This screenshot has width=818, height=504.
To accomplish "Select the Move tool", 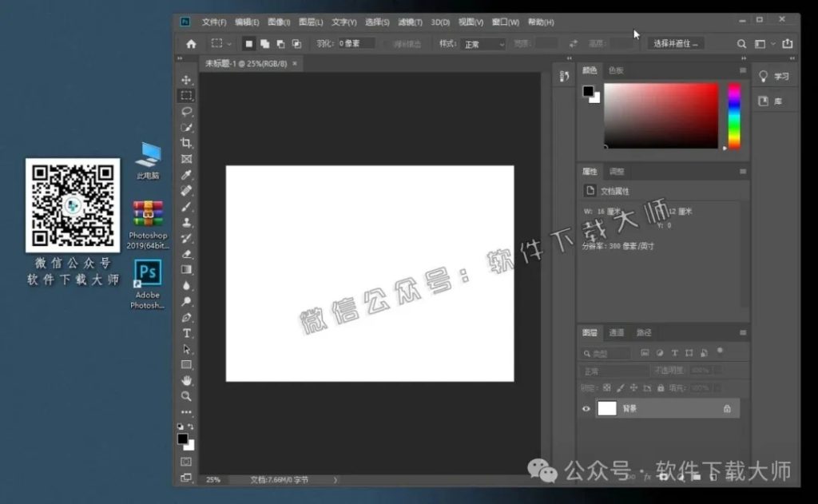I will 186,80.
